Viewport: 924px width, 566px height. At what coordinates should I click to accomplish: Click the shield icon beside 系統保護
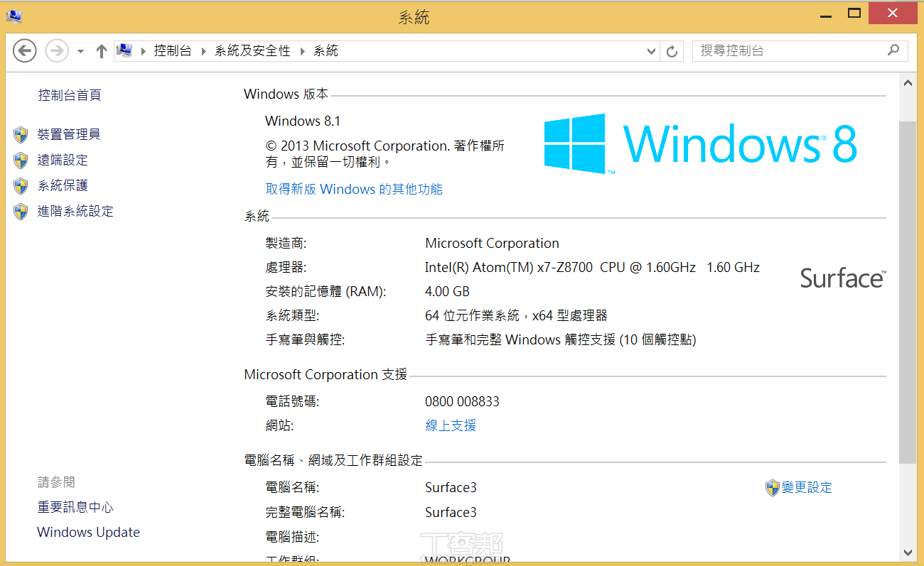21,186
